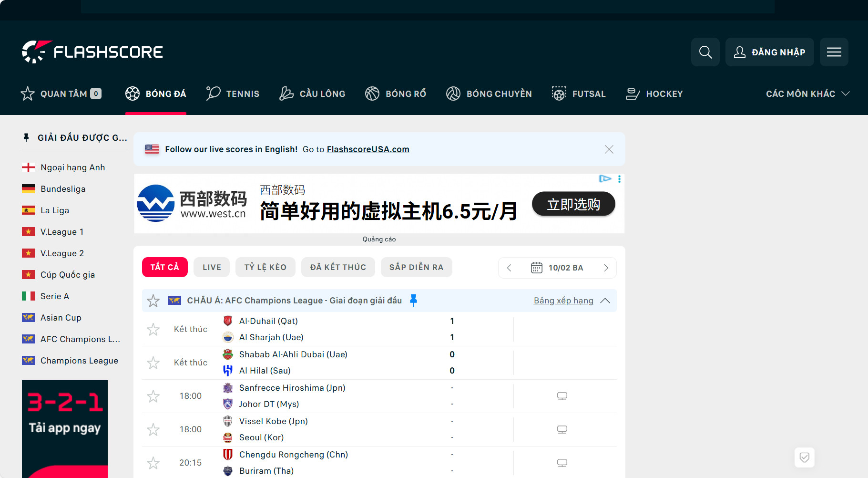Switch to Cầu lông tab
This screenshot has height=478, width=868.
(x=312, y=94)
